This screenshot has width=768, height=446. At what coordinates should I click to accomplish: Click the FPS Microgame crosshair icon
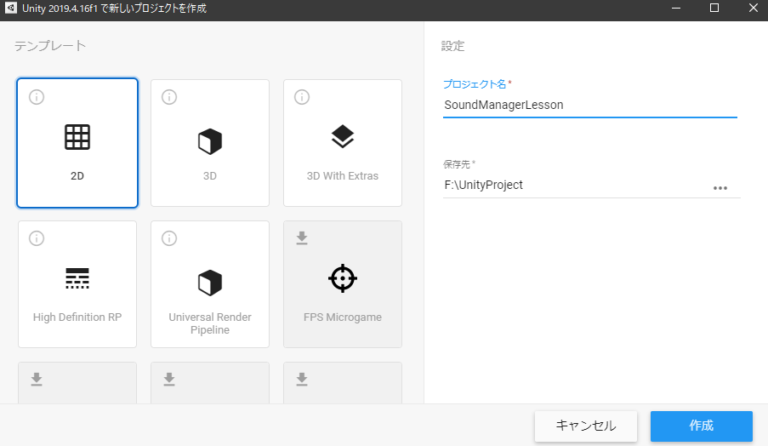pos(343,279)
